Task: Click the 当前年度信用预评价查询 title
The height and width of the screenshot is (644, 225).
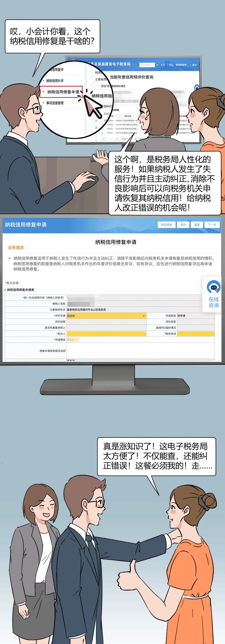Action: coord(131,77)
